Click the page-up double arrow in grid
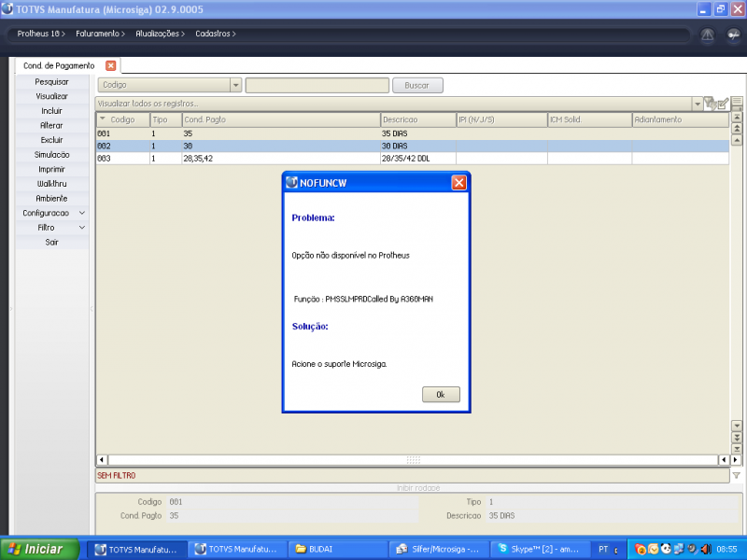This screenshot has height=560, width=747. pos(737,129)
